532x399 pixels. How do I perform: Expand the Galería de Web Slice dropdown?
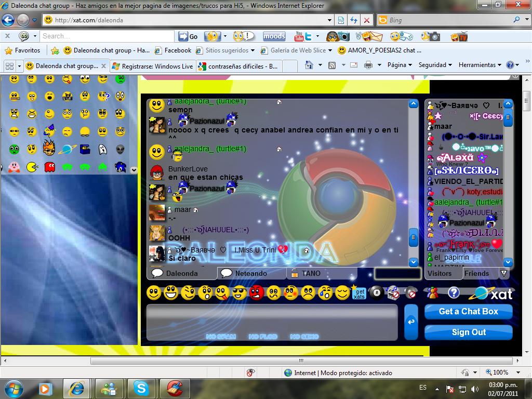[x=330, y=50]
